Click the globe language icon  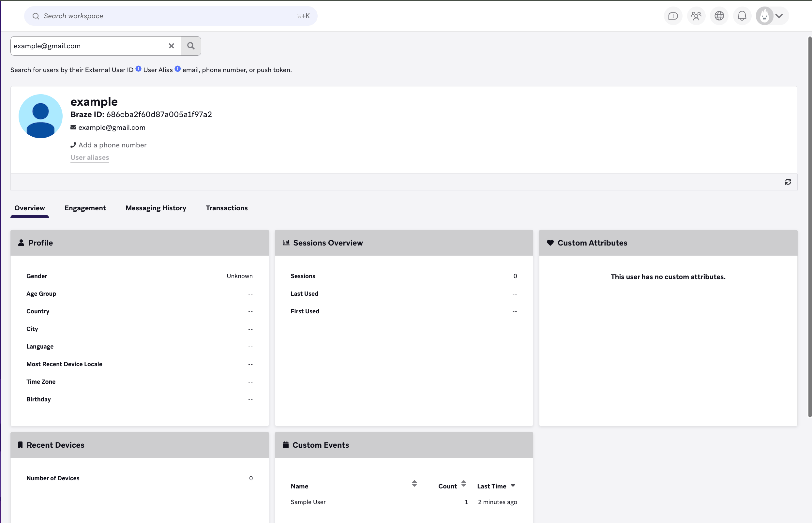coord(719,16)
